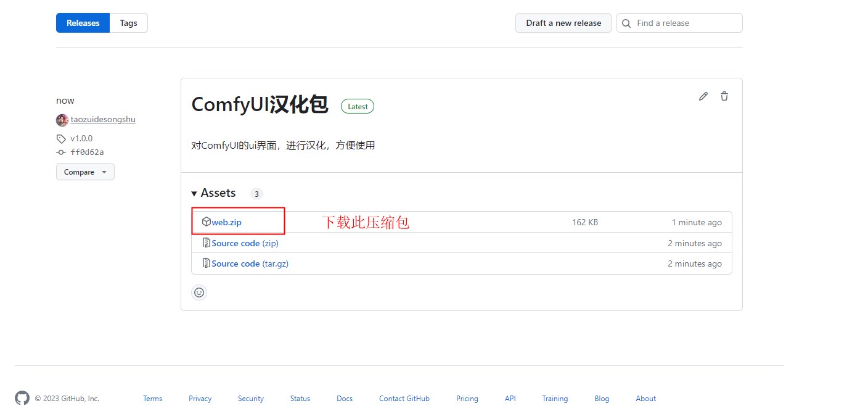Click the release description text
The height and width of the screenshot is (411, 868).
[283, 146]
